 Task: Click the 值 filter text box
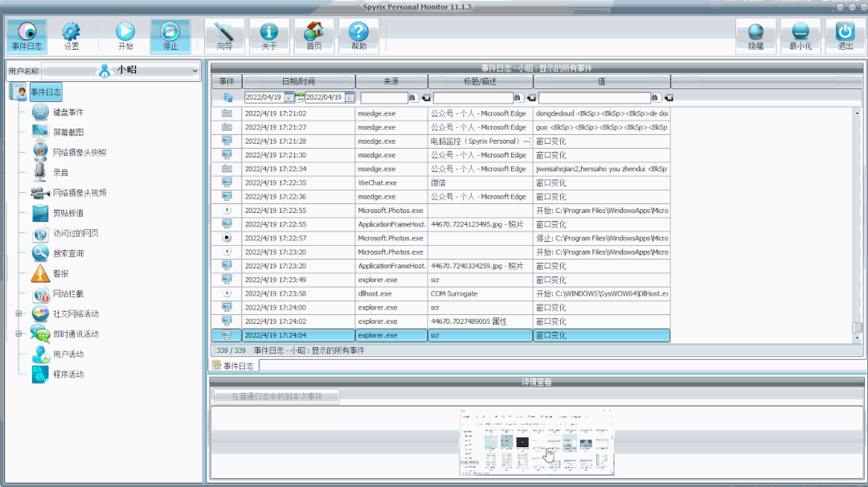click(x=595, y=98)
